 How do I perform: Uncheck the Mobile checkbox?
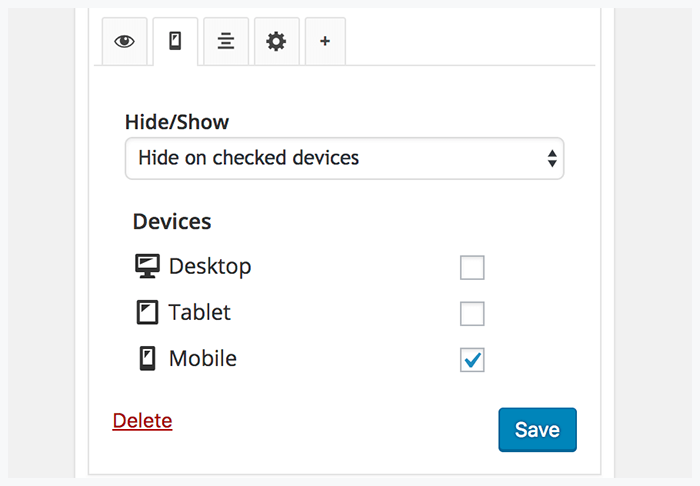pyautogui.click(x=472, y=360)
